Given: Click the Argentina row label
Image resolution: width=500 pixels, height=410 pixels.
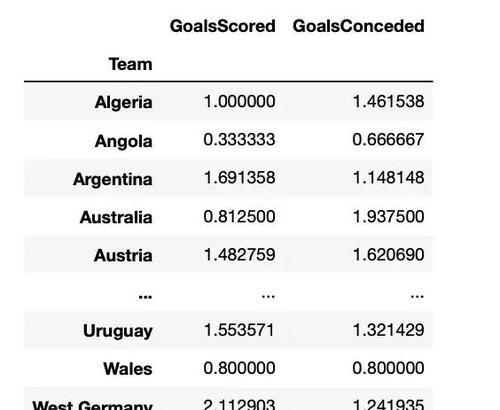Looking at the screenshot, I should pyautogui.click(x=113, y=179).
